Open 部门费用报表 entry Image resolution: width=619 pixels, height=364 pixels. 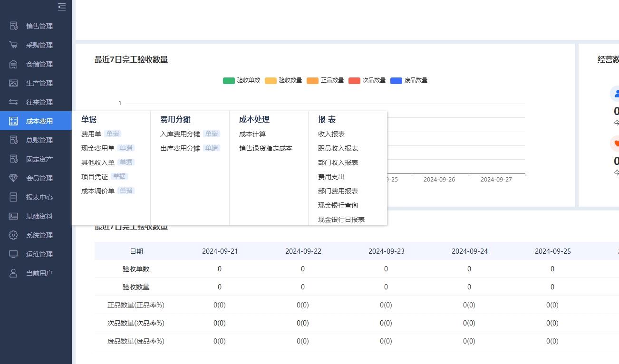pyautogui.click(x=338, y=191)
